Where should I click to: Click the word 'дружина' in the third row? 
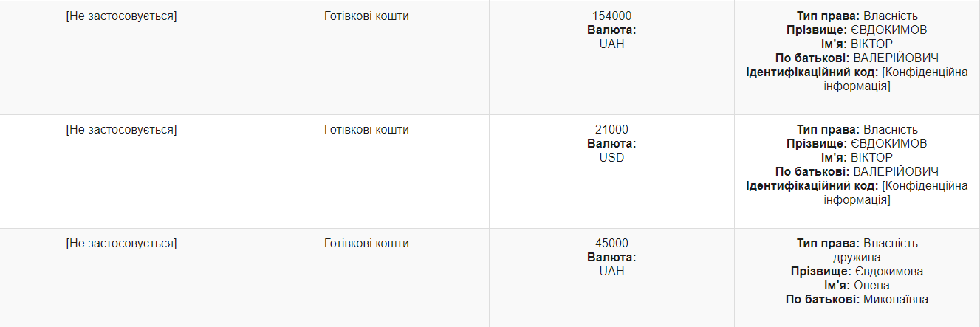[857, 258]
